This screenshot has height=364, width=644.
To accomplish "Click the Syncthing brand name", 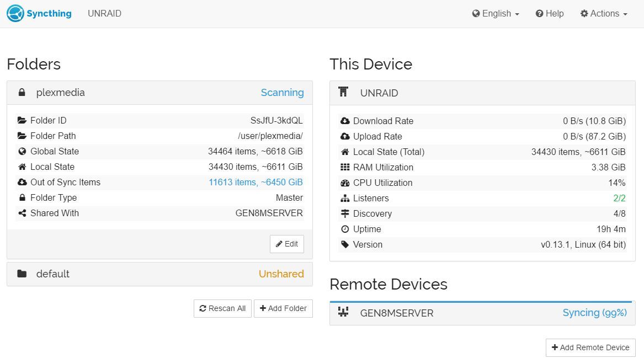I will click(x=49, y=14).
